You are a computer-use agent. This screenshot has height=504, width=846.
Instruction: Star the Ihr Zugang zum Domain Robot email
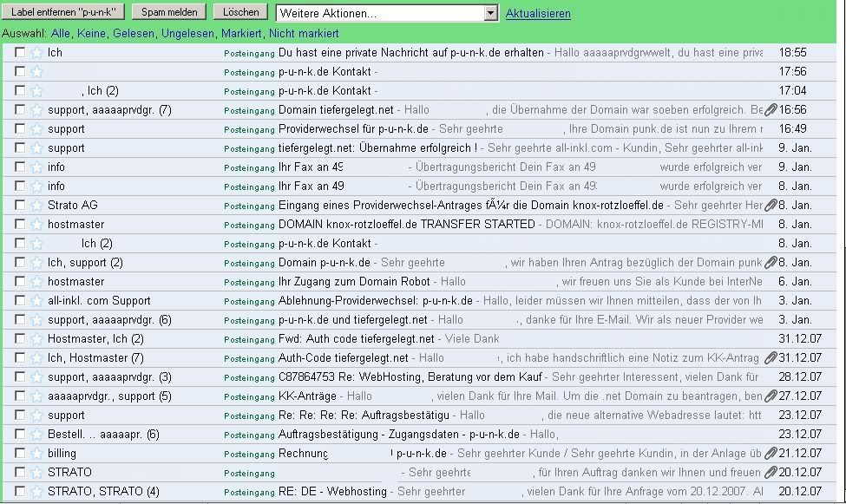click(x=36, y=282)
